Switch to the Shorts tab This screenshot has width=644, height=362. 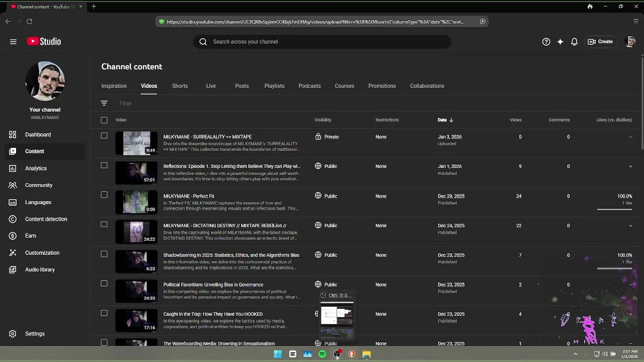tap(180, 86)
